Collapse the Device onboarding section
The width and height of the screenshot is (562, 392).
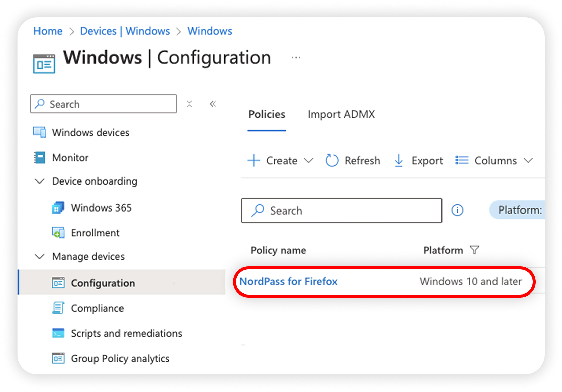click(40, 181)
